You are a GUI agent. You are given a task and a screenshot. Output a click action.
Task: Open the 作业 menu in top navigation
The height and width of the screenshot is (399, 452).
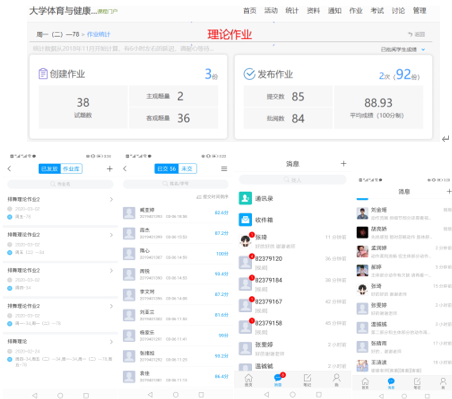[356, 11]
